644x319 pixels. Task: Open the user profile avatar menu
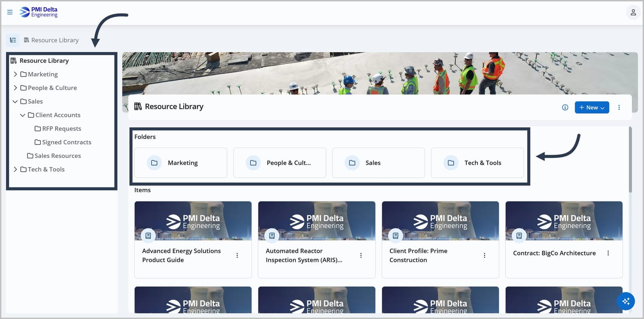(x=633, y=12)
